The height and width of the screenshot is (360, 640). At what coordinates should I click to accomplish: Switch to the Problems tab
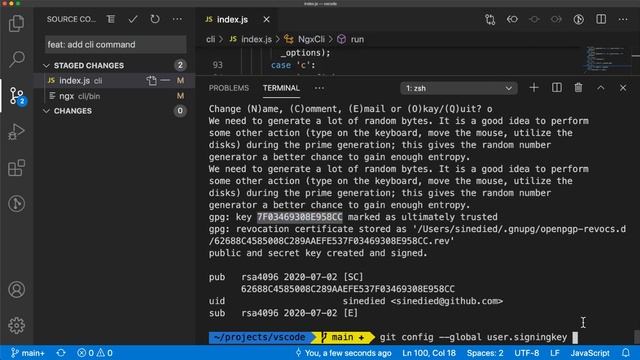tap(229, 88)
